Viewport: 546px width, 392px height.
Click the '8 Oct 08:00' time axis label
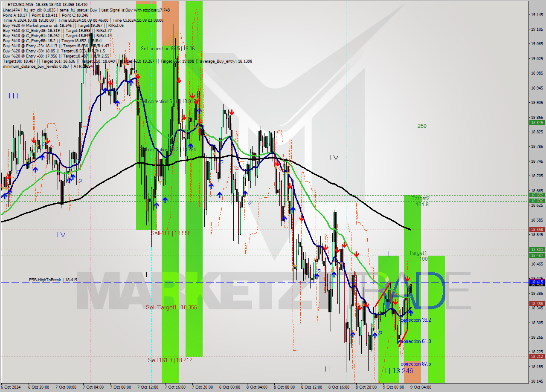(x=284, y=387)
